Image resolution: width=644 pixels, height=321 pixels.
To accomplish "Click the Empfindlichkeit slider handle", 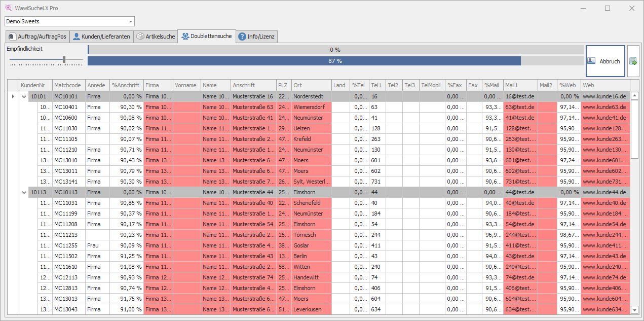I will pyautogui.click(x=64, y=60).
